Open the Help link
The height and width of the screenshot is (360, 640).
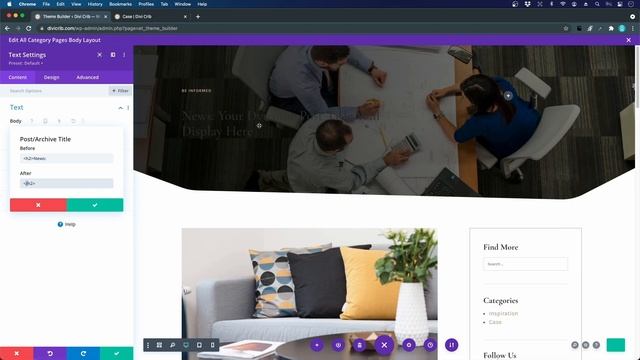(67, 224)
